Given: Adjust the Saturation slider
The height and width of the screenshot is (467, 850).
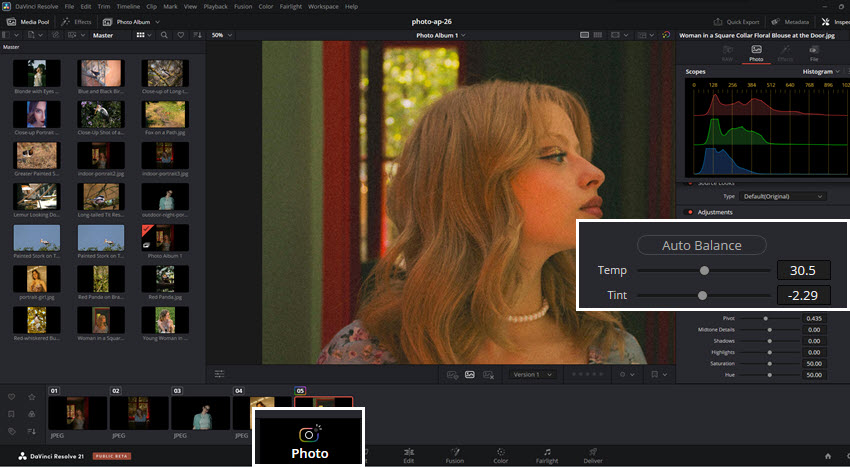Looking at the screenshot, I should [x=769, y=363].
